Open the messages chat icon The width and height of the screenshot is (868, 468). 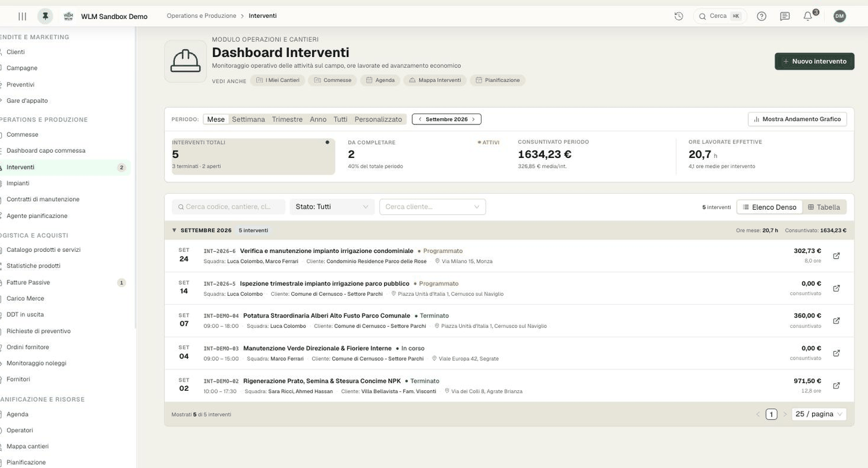pyautogui.click(x=784, y=16)
